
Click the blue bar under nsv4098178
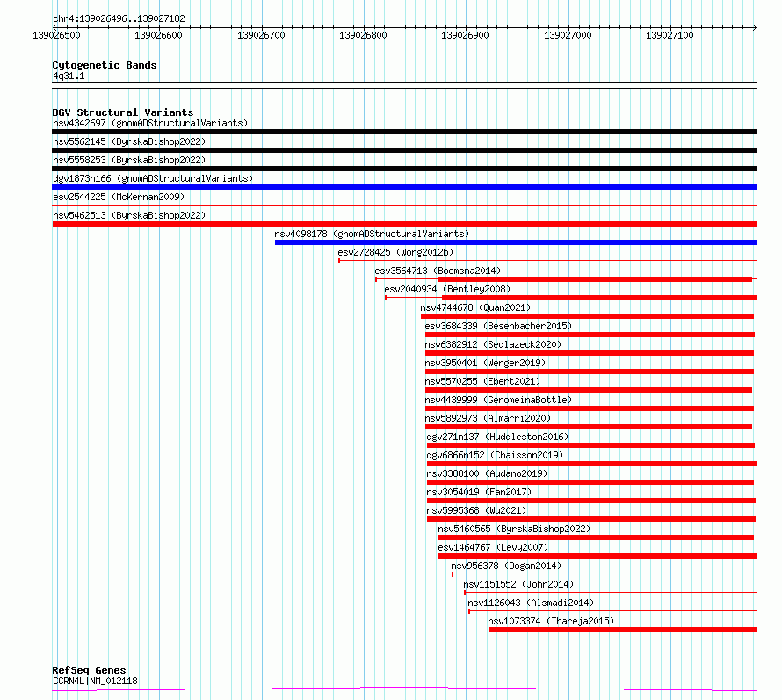516,242
